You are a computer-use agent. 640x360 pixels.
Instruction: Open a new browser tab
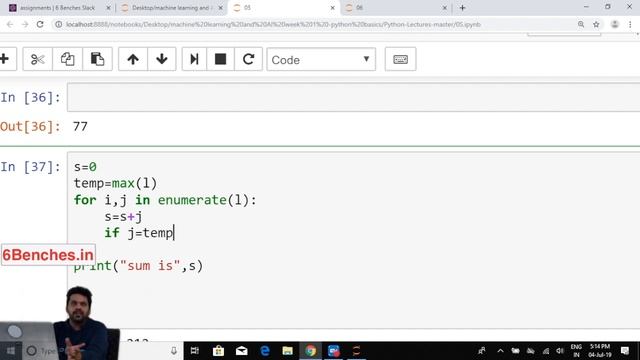click(x=462, y=8)
